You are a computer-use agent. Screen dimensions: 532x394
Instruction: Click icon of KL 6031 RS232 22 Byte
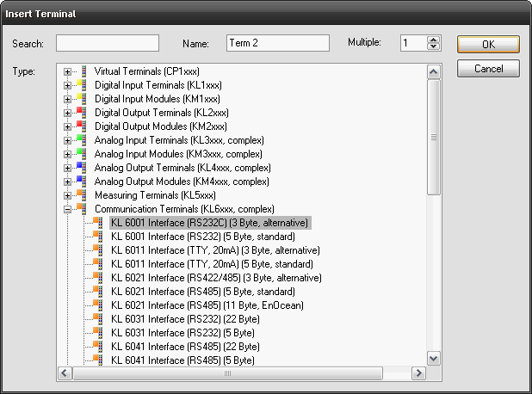(98, 318)
